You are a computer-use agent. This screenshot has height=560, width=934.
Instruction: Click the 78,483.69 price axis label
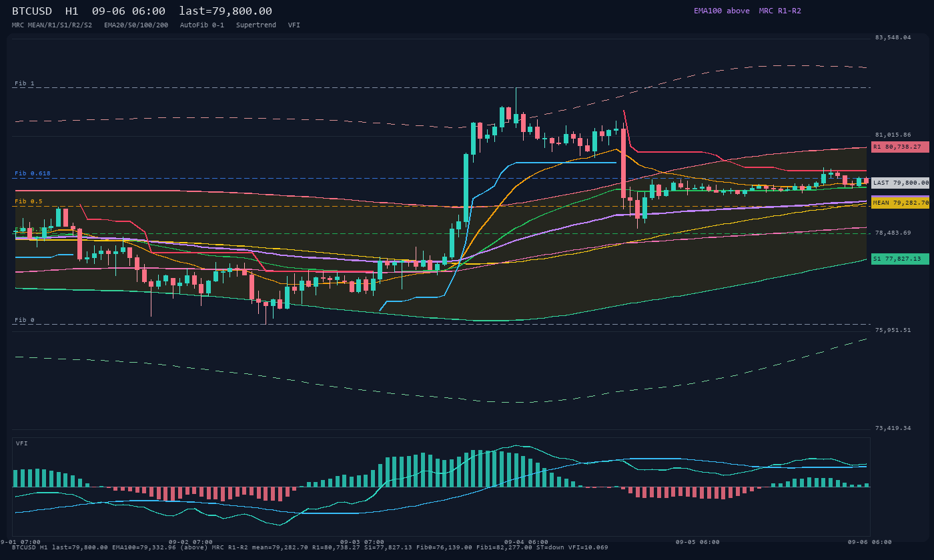pyautogui.click(x=893, y=233)
